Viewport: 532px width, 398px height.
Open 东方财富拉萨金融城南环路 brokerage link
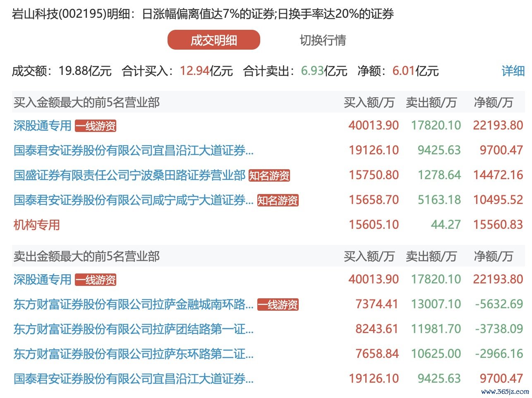pyautogui.click(x=133, y=304)
